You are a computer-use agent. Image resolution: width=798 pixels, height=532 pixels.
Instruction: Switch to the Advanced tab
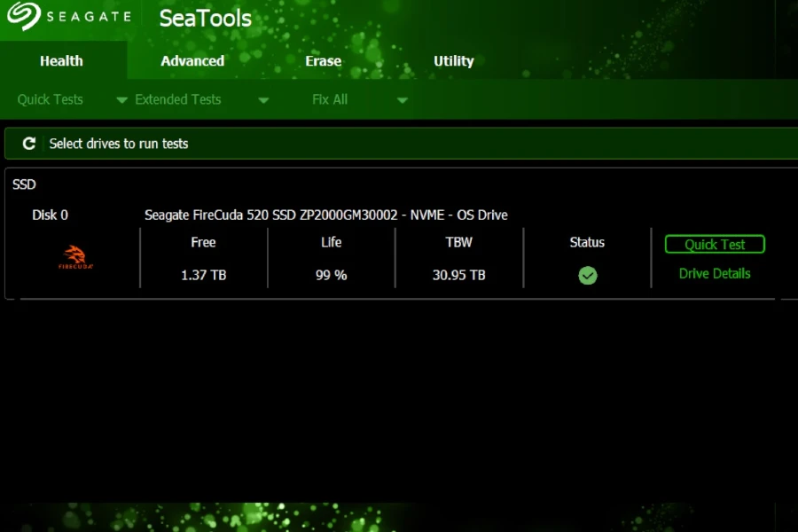(x=192, y=61)
